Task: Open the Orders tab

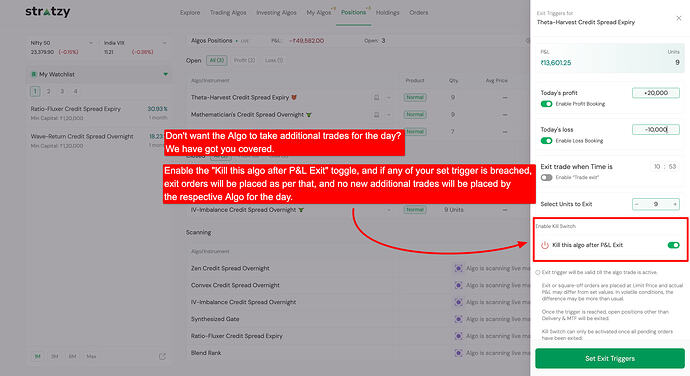Action: tap(418, 12)
